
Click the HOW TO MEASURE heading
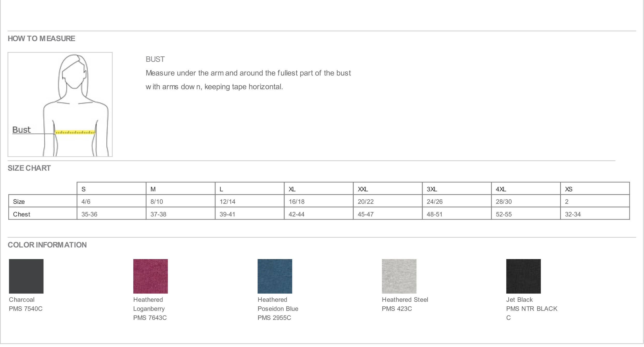click(41, 39)
